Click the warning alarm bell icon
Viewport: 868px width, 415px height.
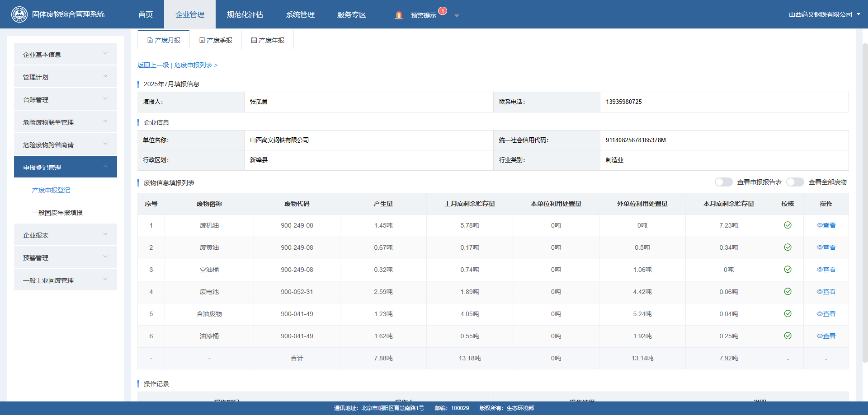pyautogui.click(x=398, y=15)
